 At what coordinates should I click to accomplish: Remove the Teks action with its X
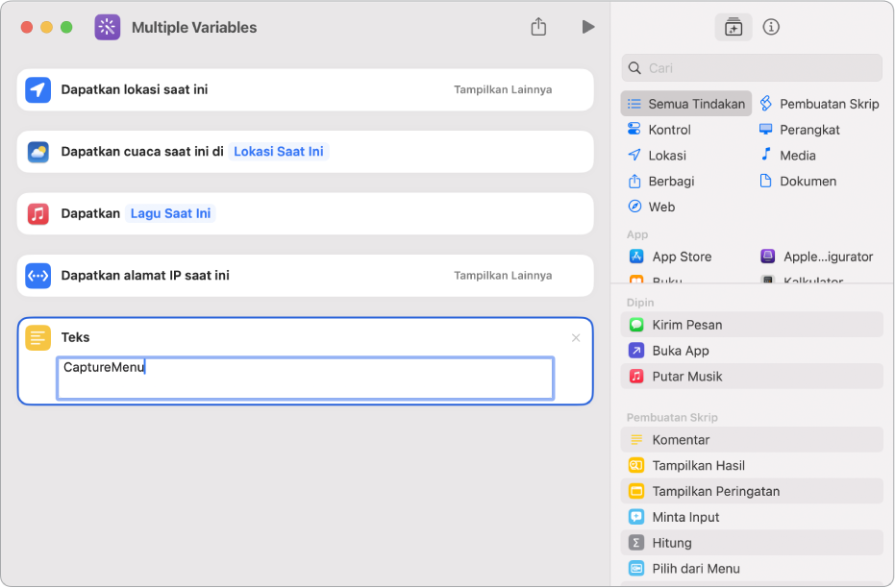(x=576, y=337)
